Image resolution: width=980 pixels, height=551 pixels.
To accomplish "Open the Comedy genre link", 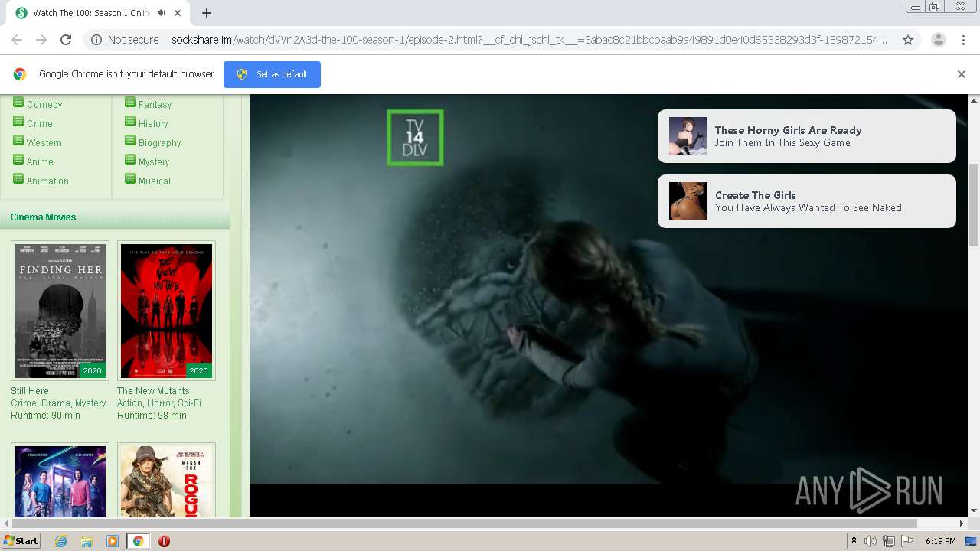I will click(44, 105).
